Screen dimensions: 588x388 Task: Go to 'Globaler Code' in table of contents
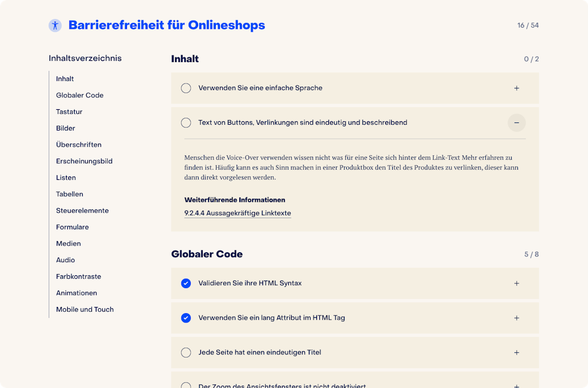(80, 95)
